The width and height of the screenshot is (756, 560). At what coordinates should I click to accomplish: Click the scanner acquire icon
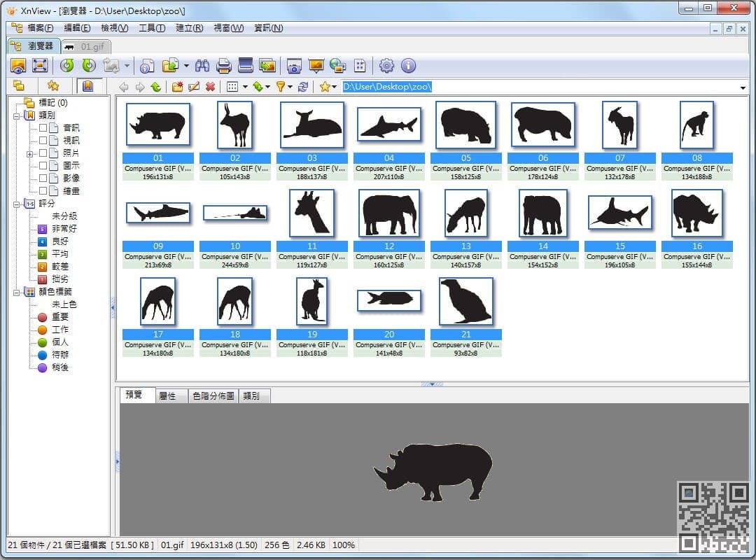[245, 66]
